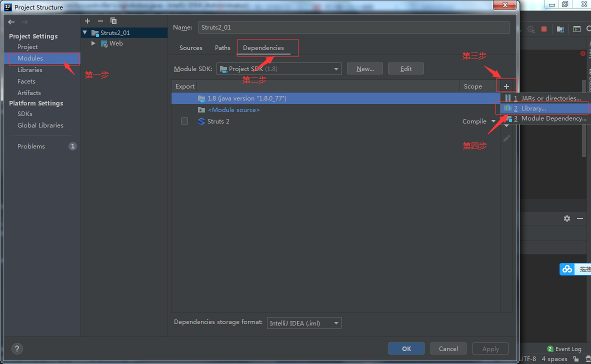
Task: Open the gear settings in IDE tool window
Action: (x=567, y=218)
